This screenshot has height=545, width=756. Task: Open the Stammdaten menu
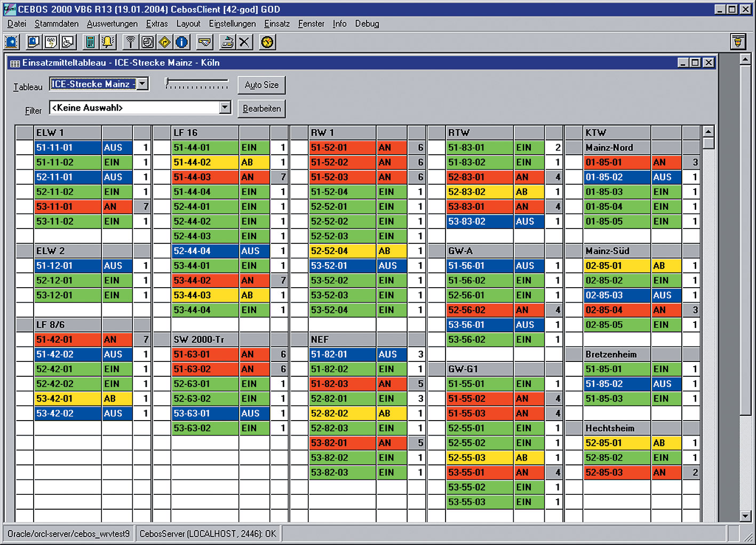[x=57, y=23]
